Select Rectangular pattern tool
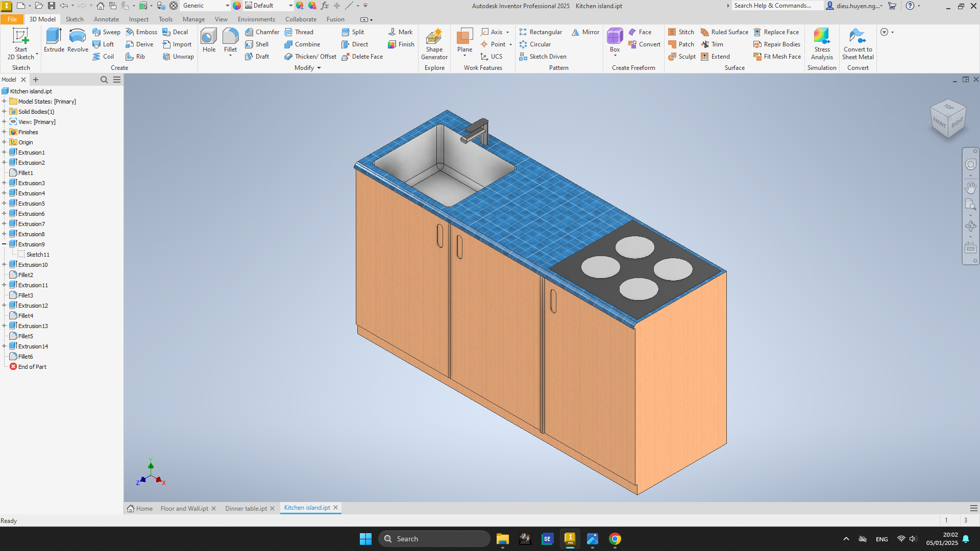Image resolution: width=980 pixels, height=551 pixels. [x=541, y=32]
